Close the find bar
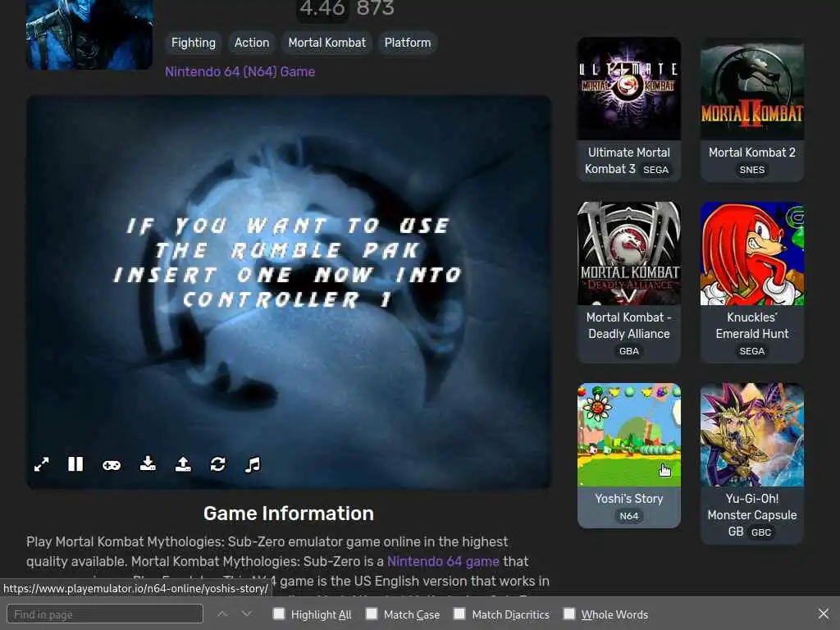Image resolution: width=840 pixels, height=630 pixels. click(824, 614)
